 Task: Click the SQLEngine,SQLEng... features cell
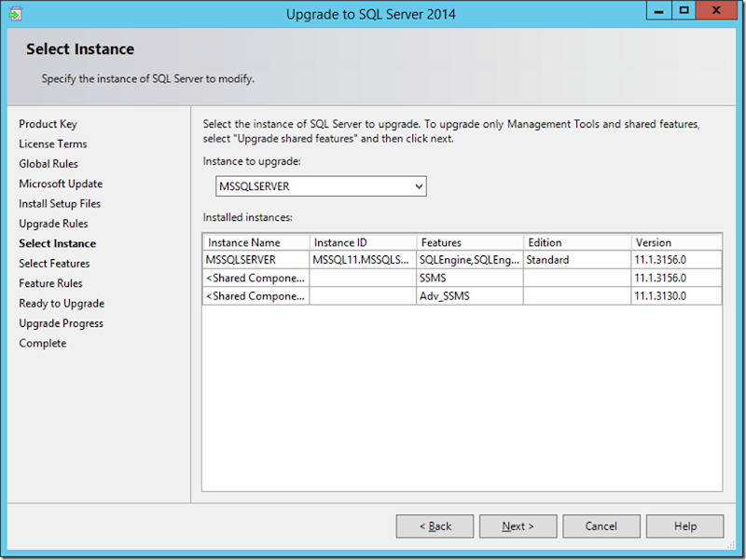470,260
